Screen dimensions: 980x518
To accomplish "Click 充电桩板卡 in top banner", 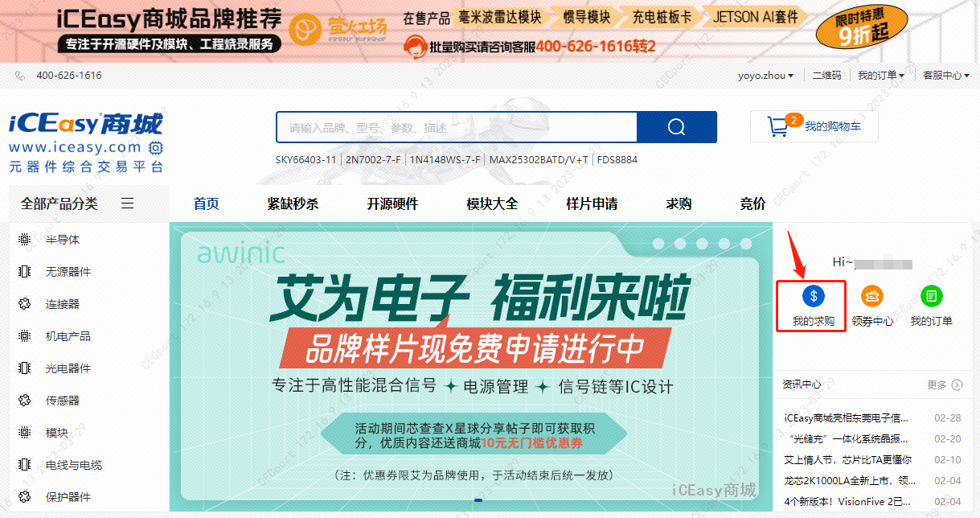I will coord(662,17).
